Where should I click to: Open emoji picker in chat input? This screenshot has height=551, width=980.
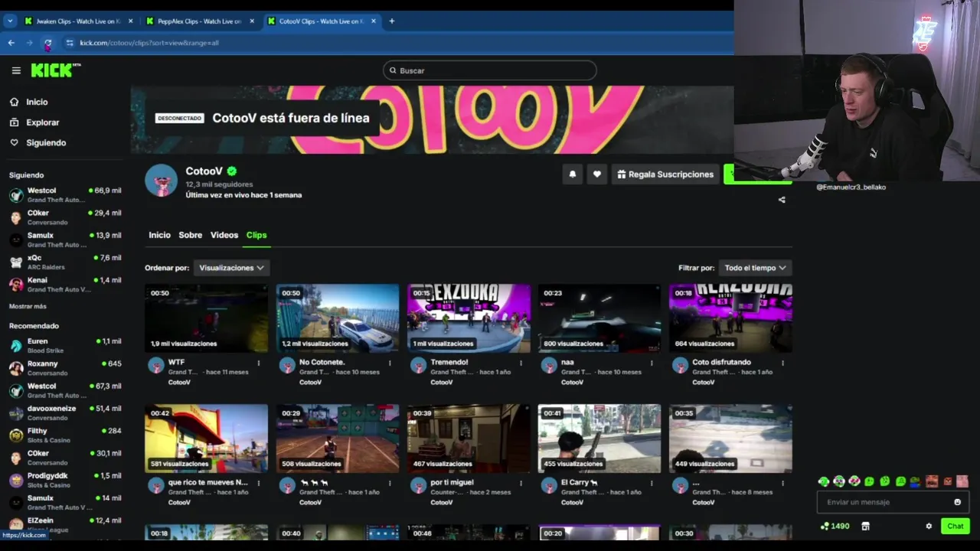(957, 502)
